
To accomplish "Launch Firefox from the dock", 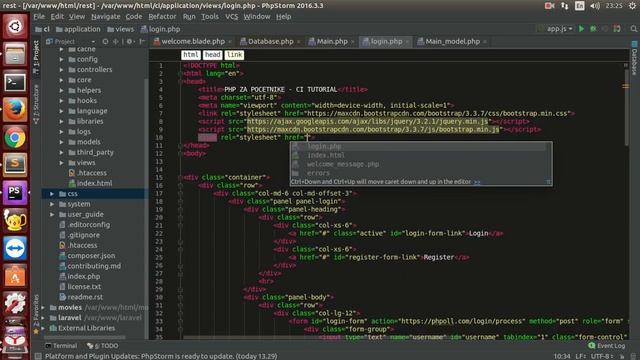I will point(15,110).
